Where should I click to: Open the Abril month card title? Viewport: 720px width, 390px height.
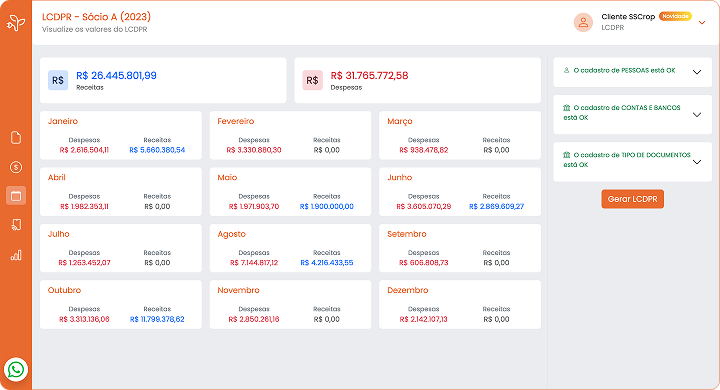click(56, 177)
